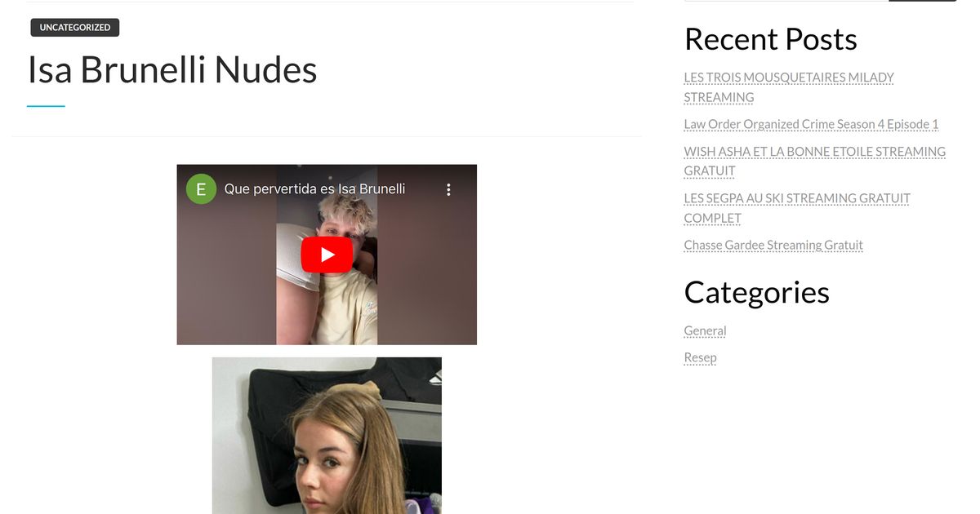Open LES TROIS MOUSQUETAIRES MILADY STREAMING post
This screenshot has height=514, width=980.
click(x=789, y=87)
